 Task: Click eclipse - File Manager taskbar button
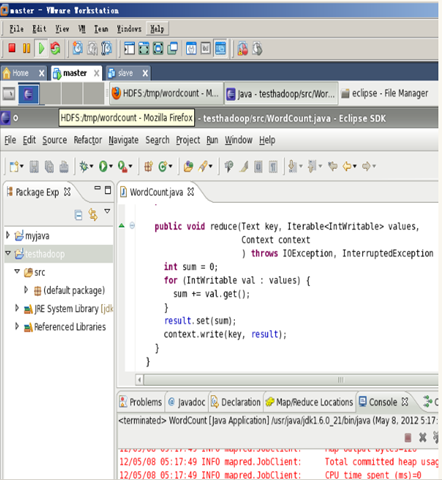click(x=386, y=93)
